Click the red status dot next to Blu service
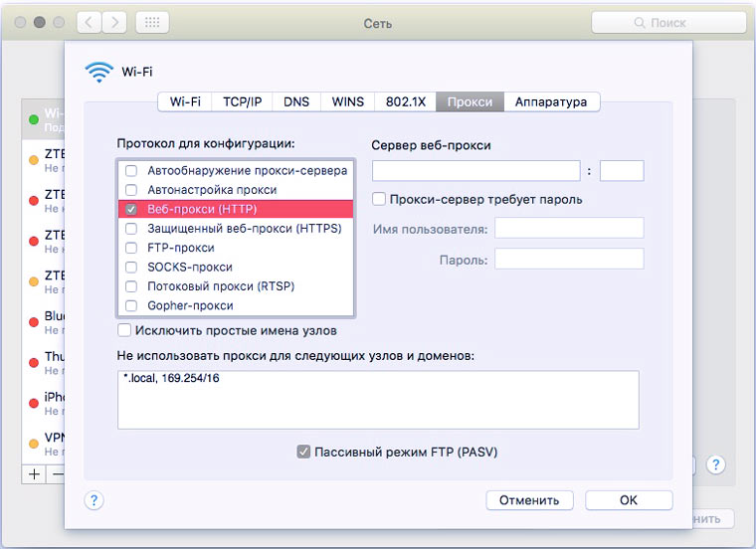 (34, 322)
